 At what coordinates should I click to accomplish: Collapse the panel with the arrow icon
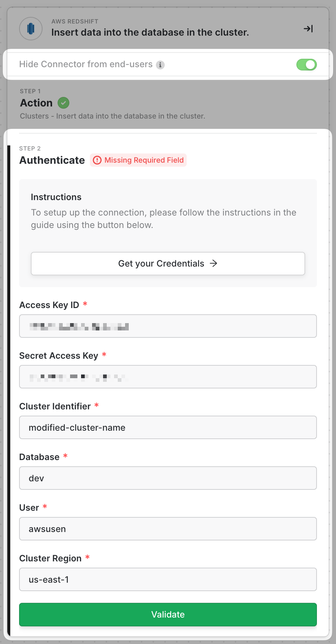pos(308,29)
